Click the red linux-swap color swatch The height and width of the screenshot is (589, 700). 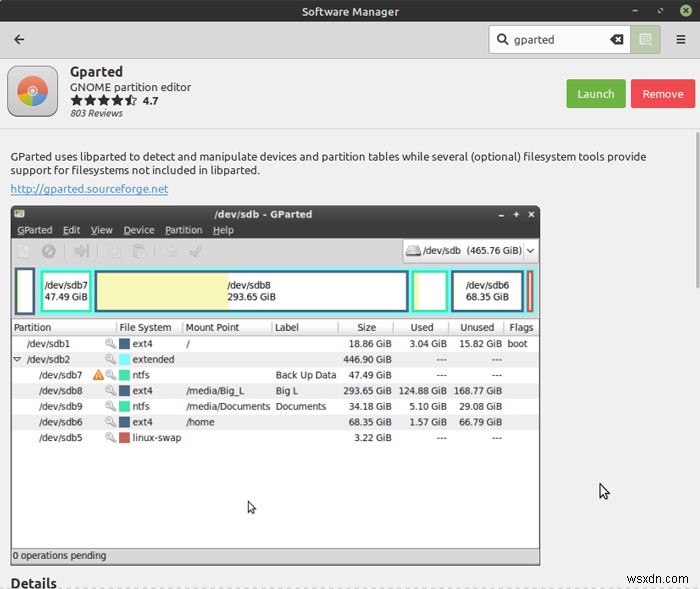125,437
